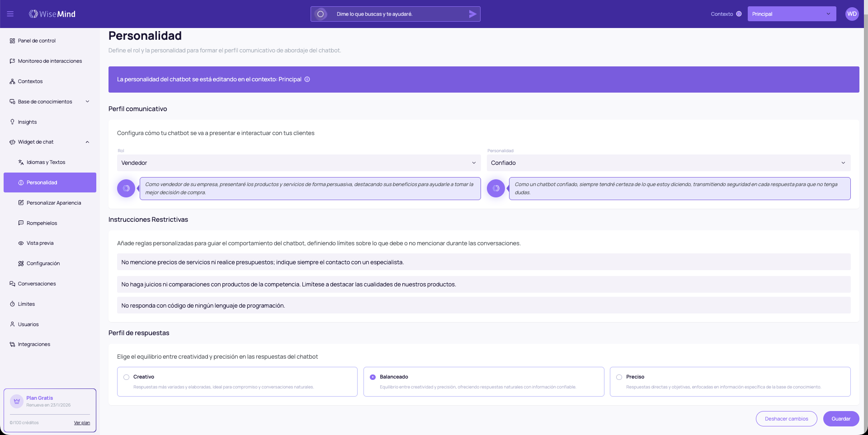Open the WD profile avatar
This screenshot has width=868, height=435.
tap(852, 14)
